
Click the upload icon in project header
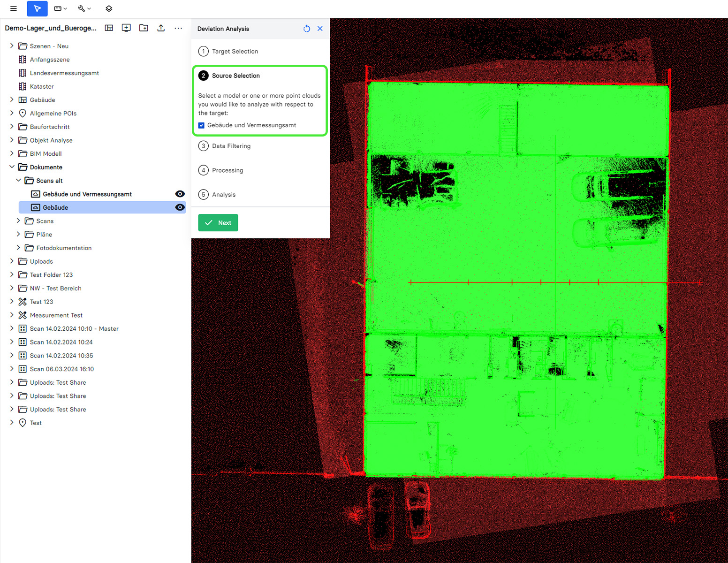pos(161,28)
